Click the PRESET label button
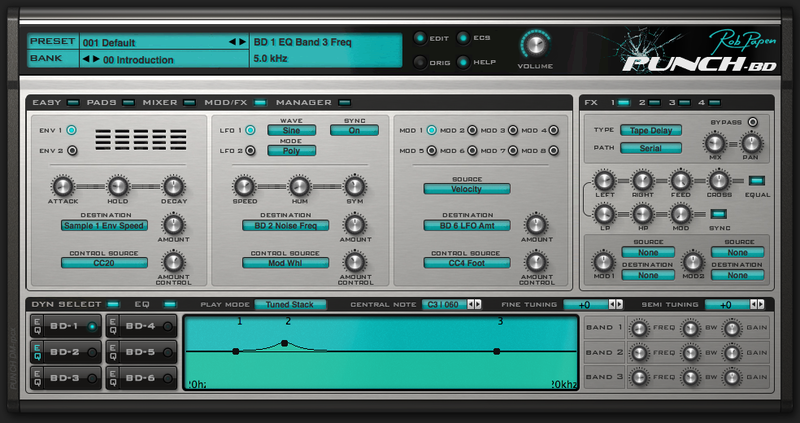This screenshot has width=800, height=423. point(53,41)
